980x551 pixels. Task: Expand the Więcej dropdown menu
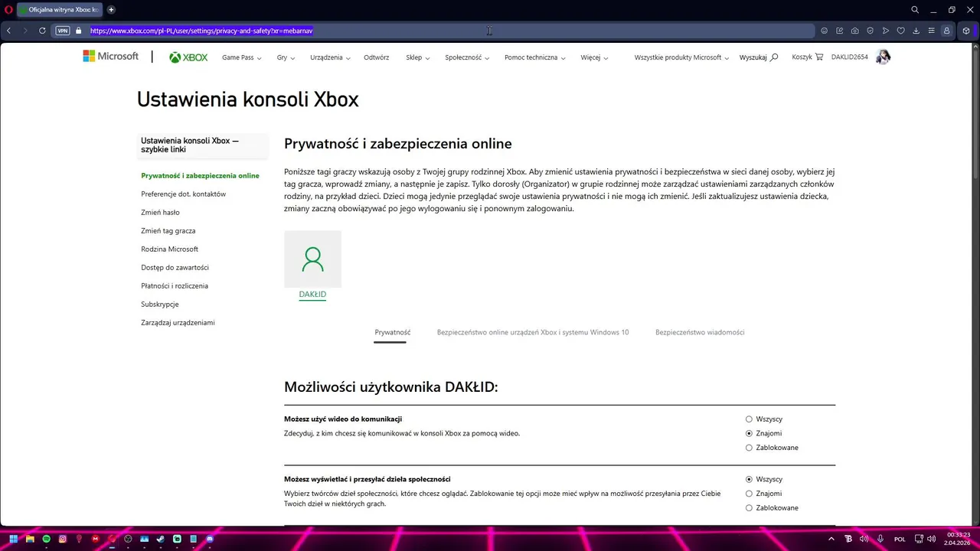tap(594, 57)
